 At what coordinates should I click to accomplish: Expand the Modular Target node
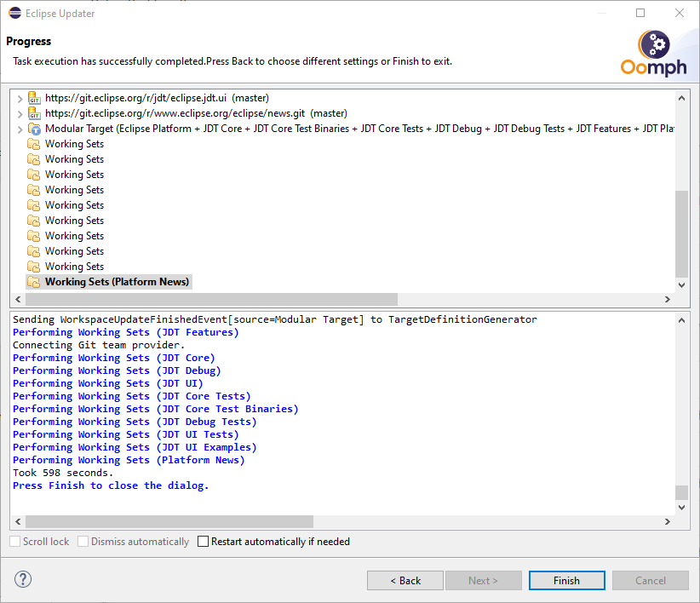pos(20,129)
